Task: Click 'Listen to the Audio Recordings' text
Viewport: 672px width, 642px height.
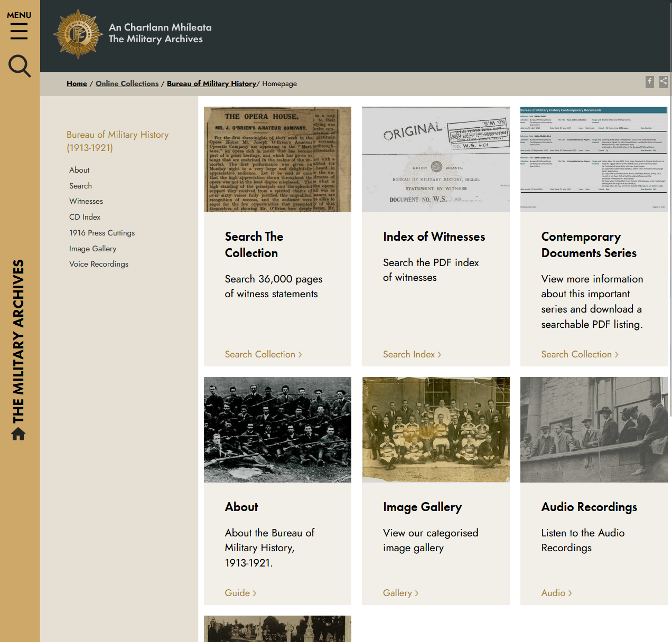Action: (x=583, y=540)
